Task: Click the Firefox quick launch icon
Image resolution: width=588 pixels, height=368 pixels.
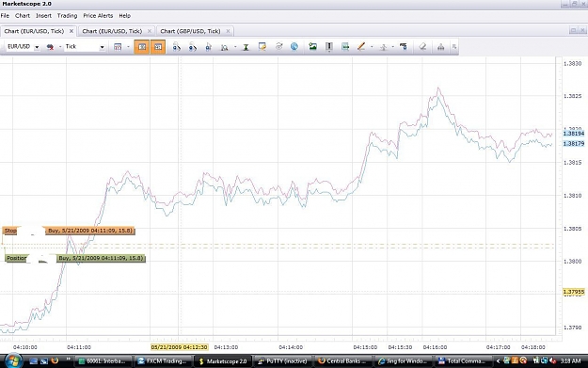Action: [55, 360]
